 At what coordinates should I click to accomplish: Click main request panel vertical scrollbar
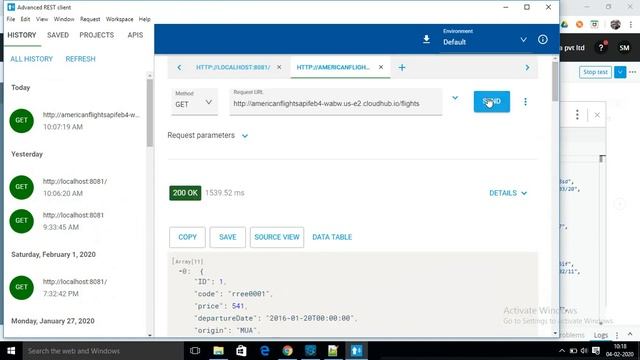(555, 82)
